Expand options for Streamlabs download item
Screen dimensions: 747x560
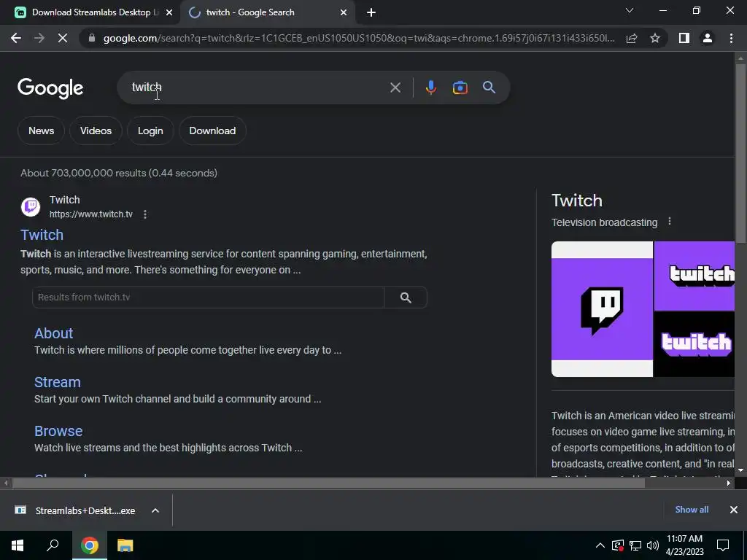click(155, 510)
